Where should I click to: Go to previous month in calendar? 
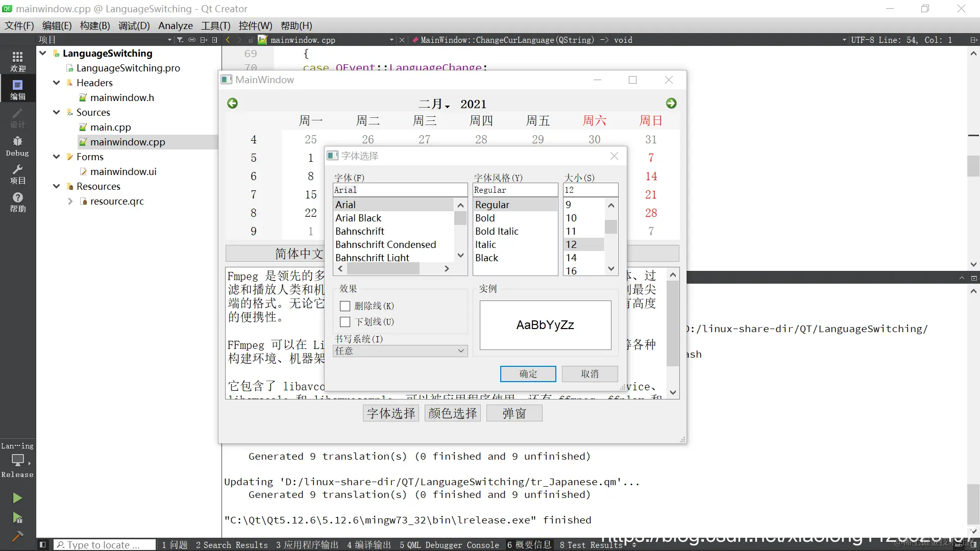tap(232, 104)
